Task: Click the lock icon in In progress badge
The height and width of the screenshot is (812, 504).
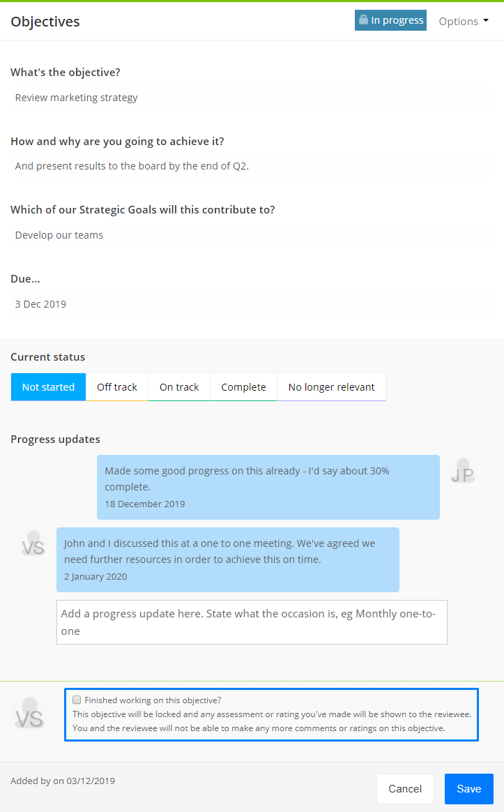Action: 363,20
